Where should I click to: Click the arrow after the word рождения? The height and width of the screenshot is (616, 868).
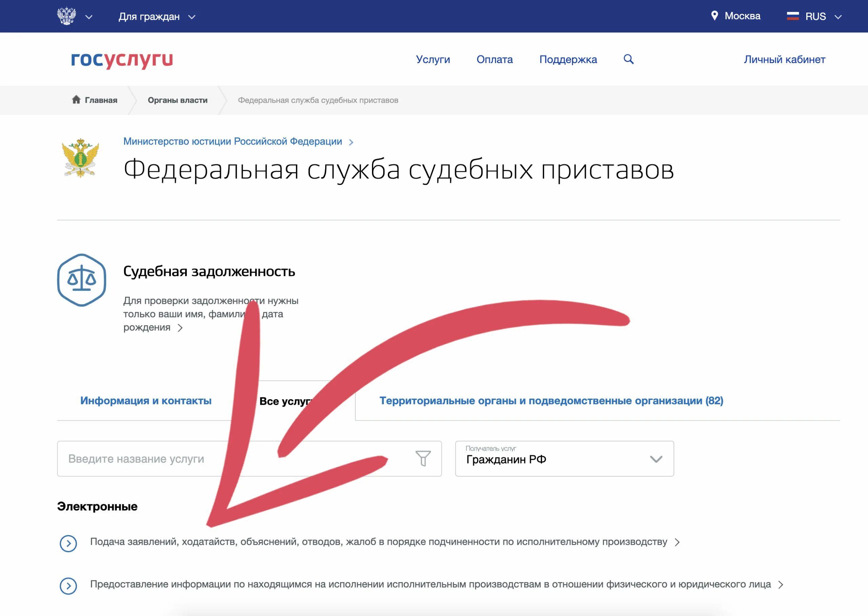[180, 328]
